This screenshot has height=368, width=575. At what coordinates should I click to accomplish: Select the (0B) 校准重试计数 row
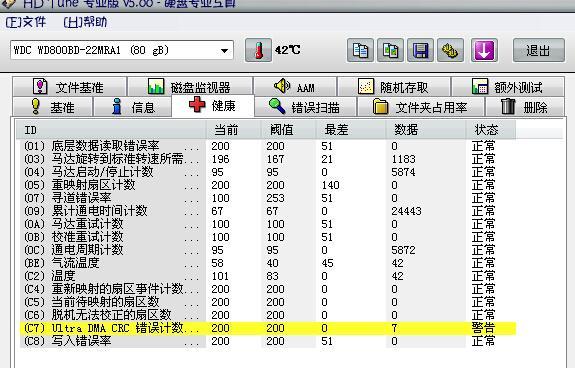point(268,237)
